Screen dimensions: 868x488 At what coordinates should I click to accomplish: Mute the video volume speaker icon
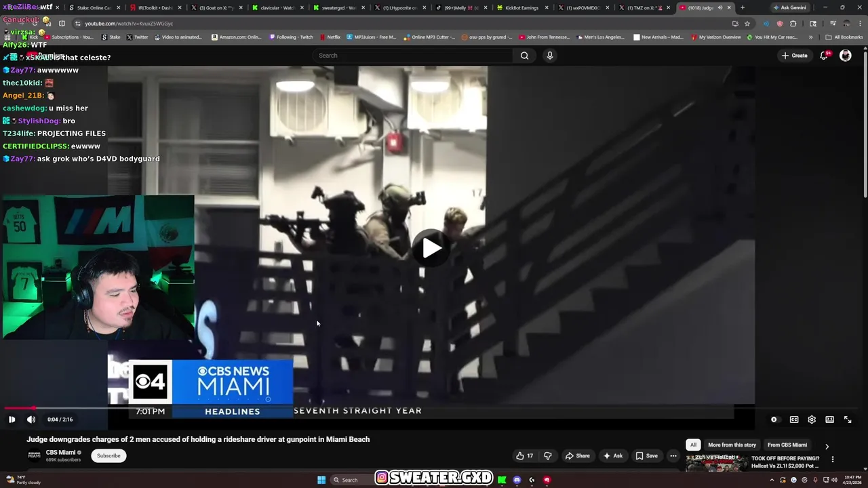pos(31,420)
